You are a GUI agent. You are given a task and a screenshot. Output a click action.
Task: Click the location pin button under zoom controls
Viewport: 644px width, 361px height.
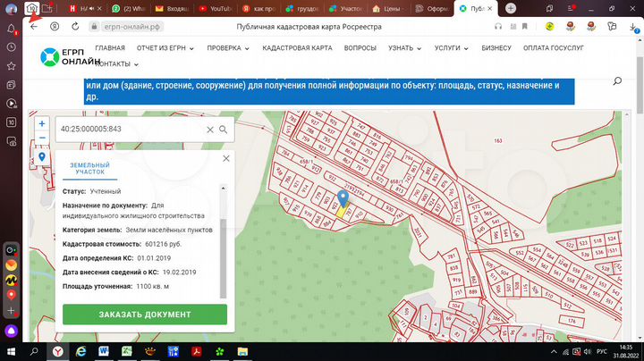coord(41,157)
